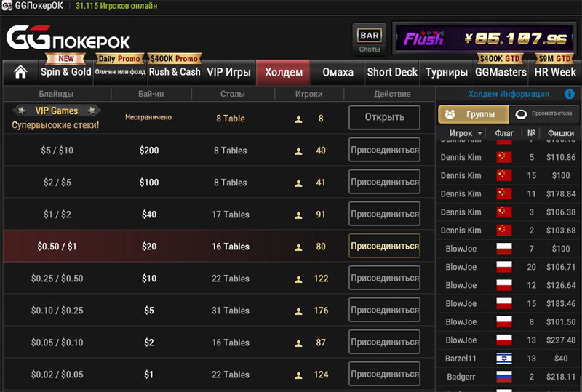Screen dimensions: 582x392
Task: Click the $0.25 / $0.50 blinds text
Action: click(x=57, y=279)
